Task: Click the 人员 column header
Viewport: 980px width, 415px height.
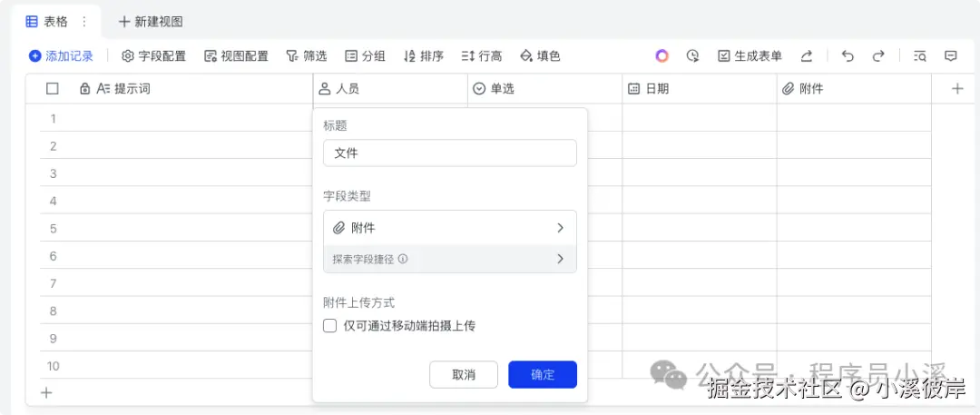Action: click(390, 89)
